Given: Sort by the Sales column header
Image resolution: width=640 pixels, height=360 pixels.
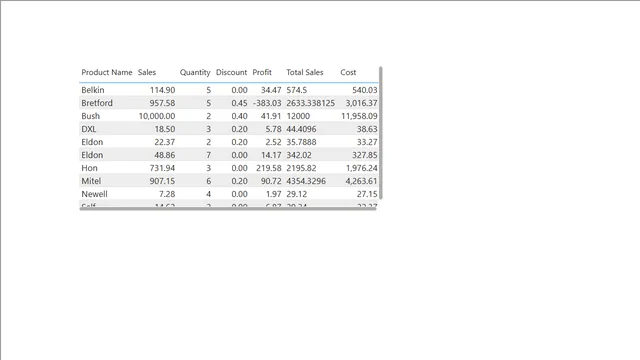Looking at the screenshot, I should tap(147, 72).
